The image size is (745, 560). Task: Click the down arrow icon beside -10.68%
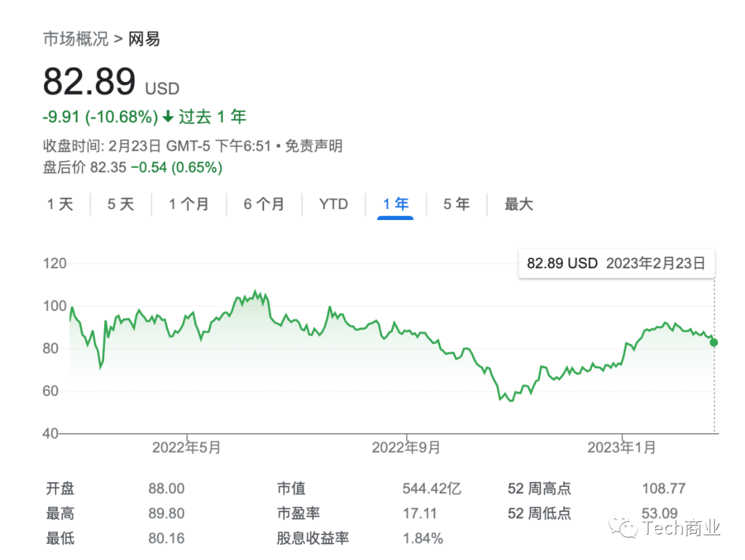click(x=168, y=117)
